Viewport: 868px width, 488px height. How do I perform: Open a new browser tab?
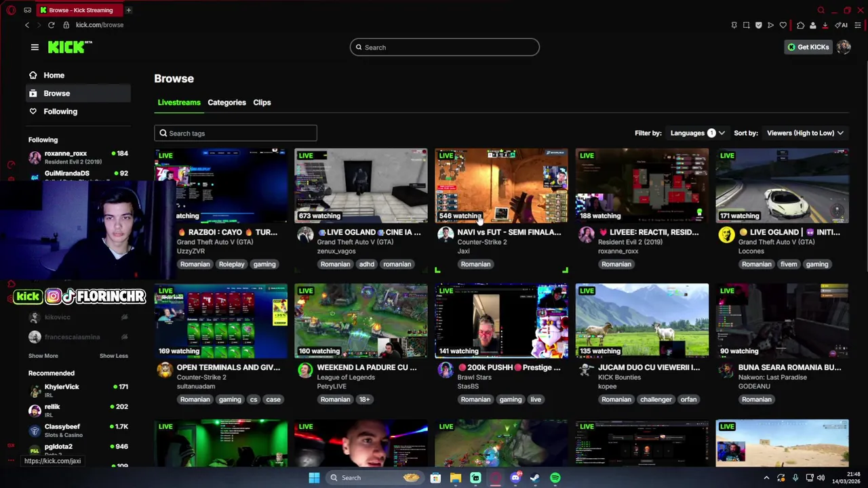click(x=128, y=10)
